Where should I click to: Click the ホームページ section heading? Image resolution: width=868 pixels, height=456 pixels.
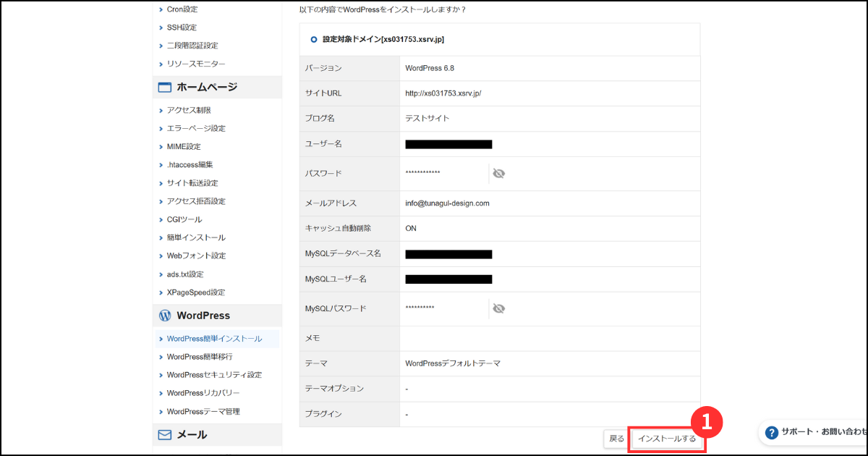(207, 88)
